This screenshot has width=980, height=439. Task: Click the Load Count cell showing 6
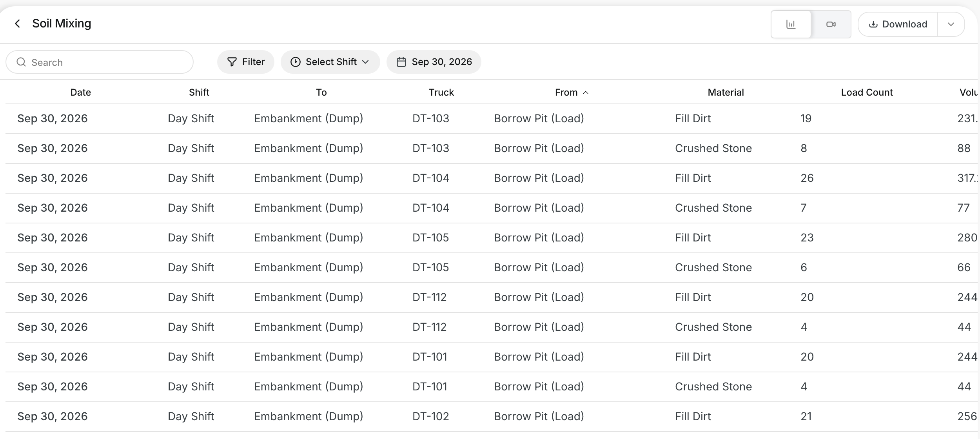[804, 267]
